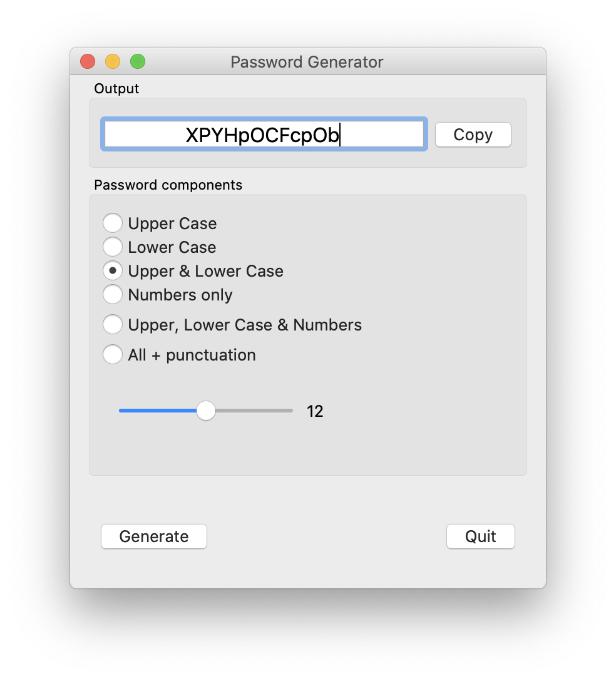The height and width of the screenshot is (681, 616).
Task: Click the blue filled part of the slider
Action: [x=157, y=411]
